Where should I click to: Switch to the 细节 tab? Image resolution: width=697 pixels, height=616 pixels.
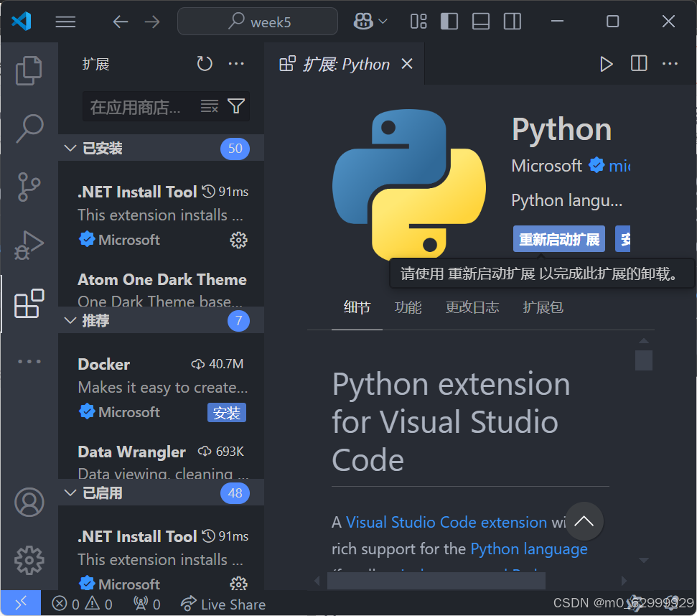(x=357, y=307)
